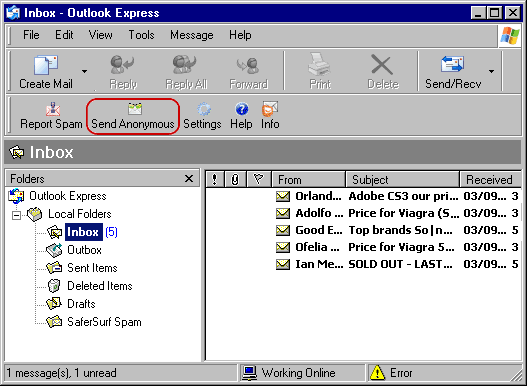Image resolution: width=527 pixels, height=386 pixels.
Task: Click the Deleted Items trash icon
Action: click(54, 286)
